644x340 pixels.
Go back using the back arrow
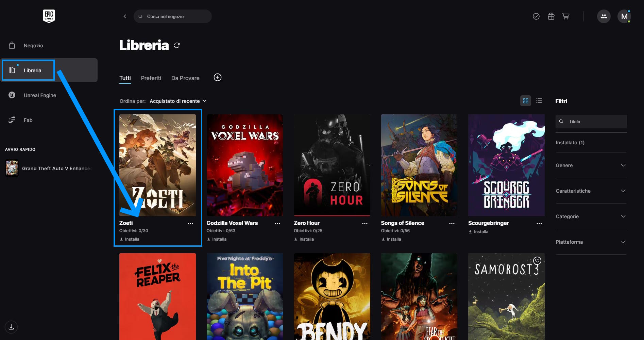125,16
